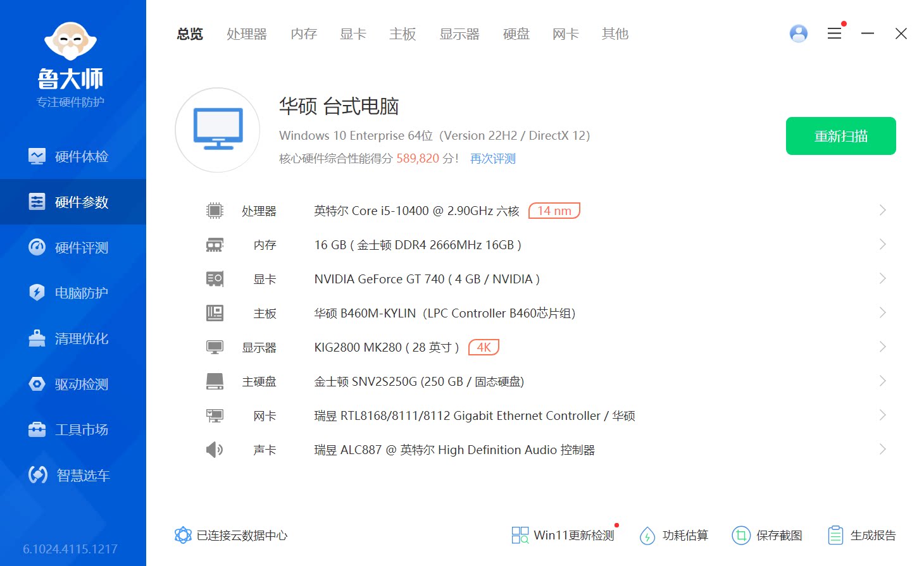Click the 英特尔 Core i5-10400 processor text
The image size is (924, 566).
pyautogui.click(x=417, y=211)
